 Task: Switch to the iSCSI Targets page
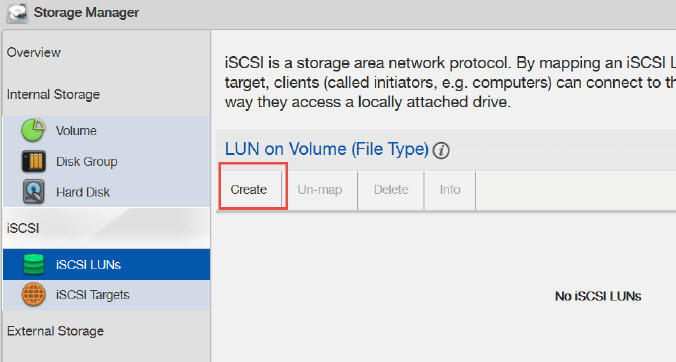click(x=106, y=295)
